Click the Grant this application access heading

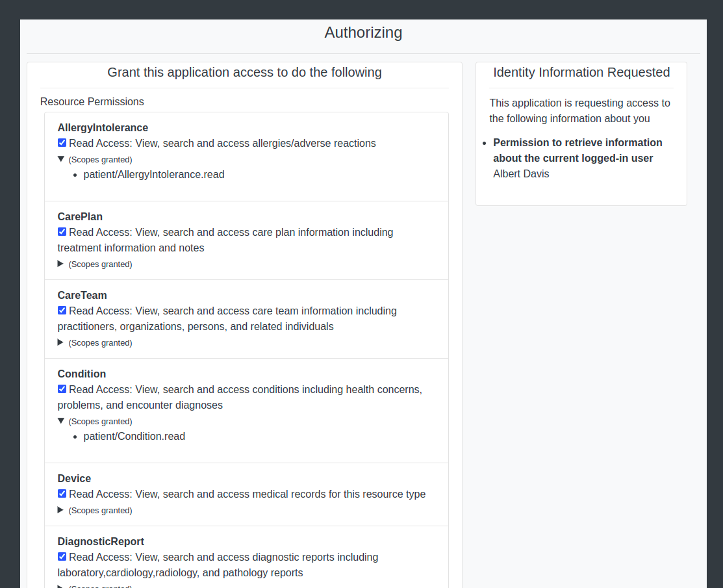click(x=244, y=72)
